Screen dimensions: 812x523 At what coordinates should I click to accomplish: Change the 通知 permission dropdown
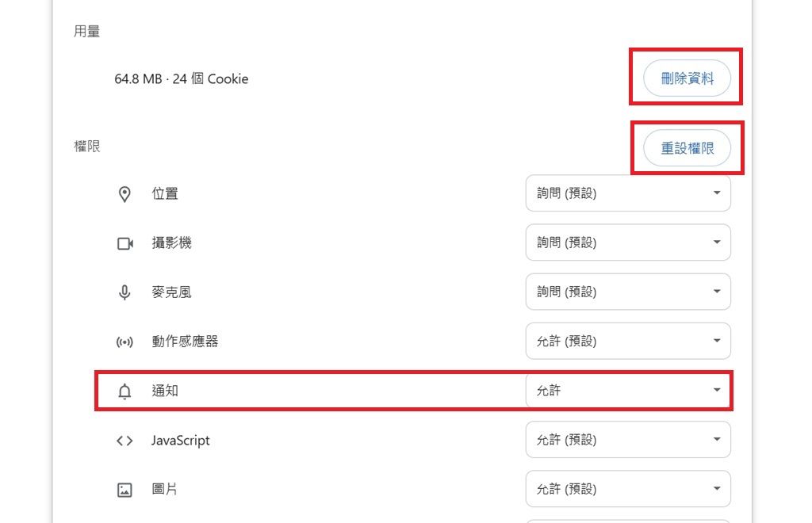coord(627,390)
